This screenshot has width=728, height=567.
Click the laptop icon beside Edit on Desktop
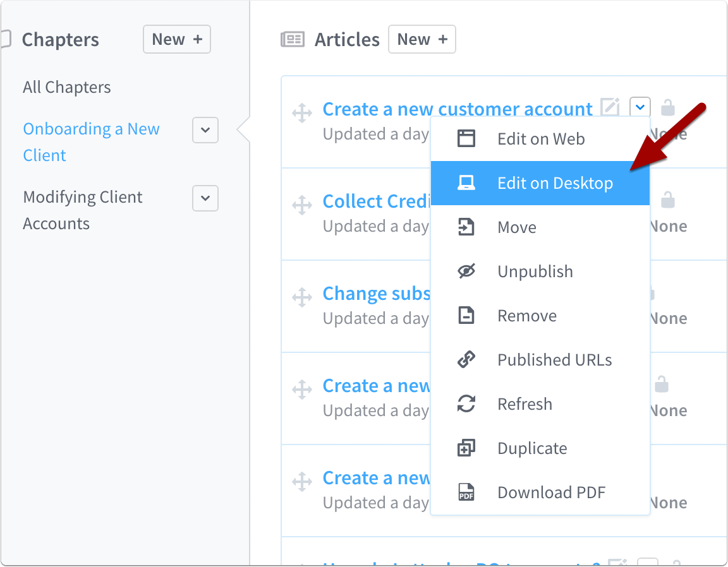pos(466,183)
